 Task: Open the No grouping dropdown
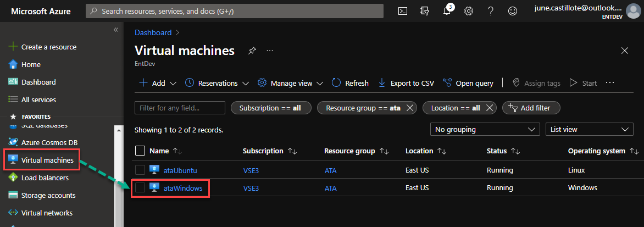(x=485, y=129)
